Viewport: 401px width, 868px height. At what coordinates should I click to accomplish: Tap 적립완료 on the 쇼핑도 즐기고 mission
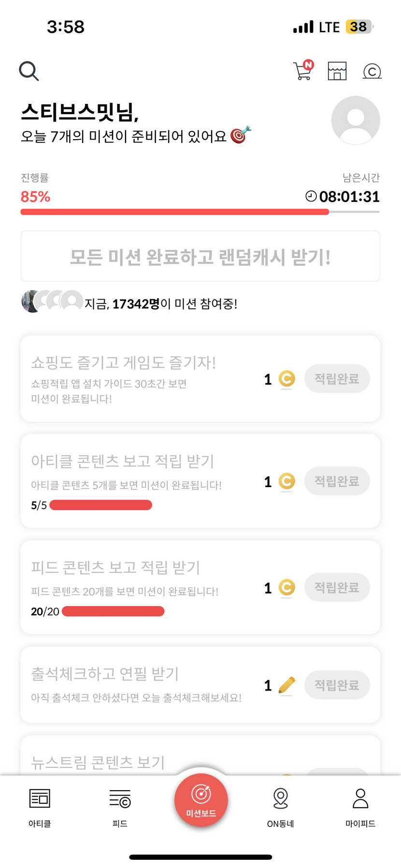point(337,378)
